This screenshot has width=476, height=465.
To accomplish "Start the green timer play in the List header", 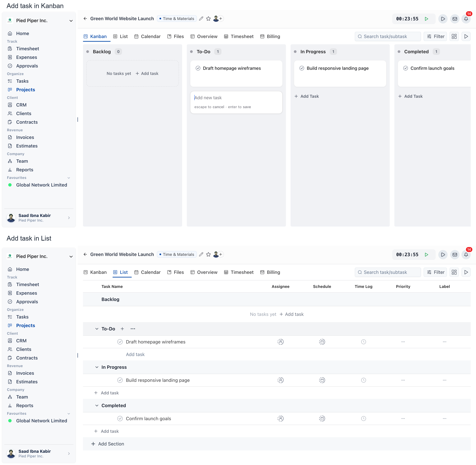I will (426, 255).
